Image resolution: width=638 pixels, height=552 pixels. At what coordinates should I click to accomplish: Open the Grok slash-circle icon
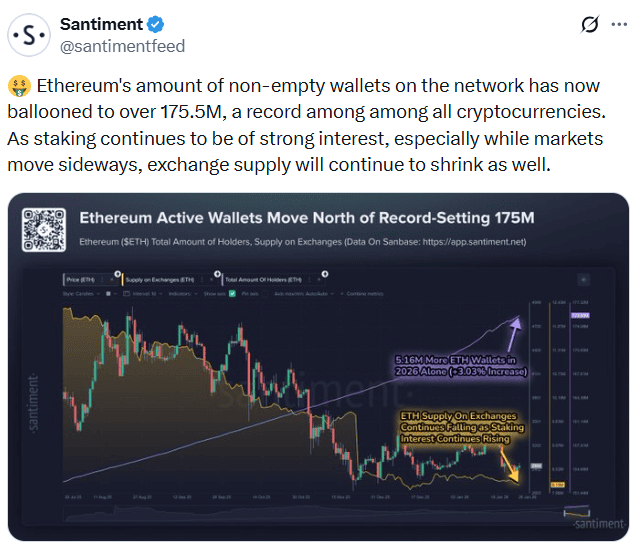coord(590,24)
